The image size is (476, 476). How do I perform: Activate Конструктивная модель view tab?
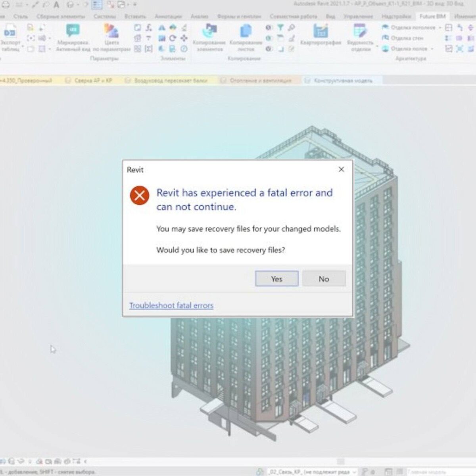click(343, 81)
